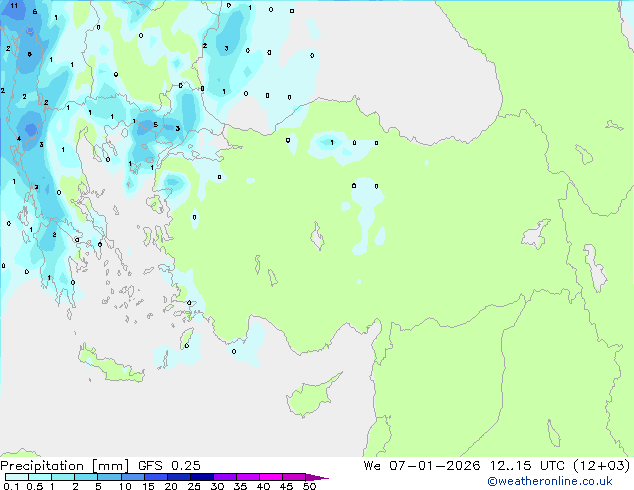The image size is (634, 490).
Task: Click the legend label "40"
Action: 263,486
